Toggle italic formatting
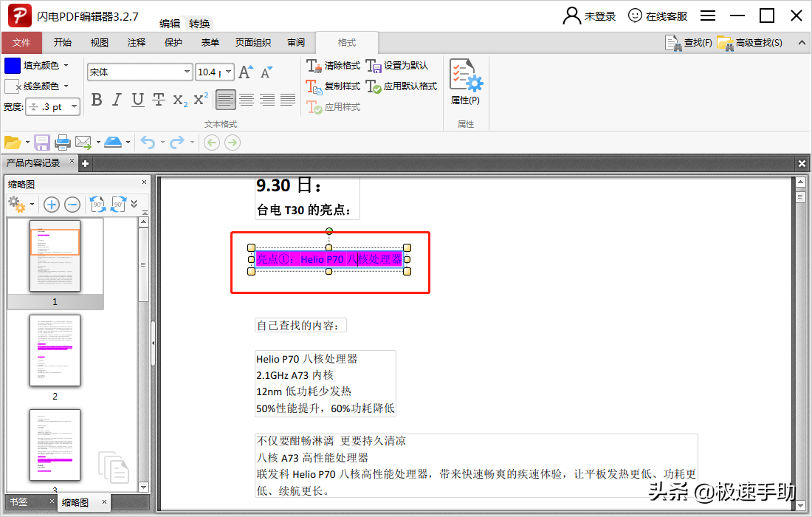812x517 pixels. pyautogui.click(x=116, y=98)
